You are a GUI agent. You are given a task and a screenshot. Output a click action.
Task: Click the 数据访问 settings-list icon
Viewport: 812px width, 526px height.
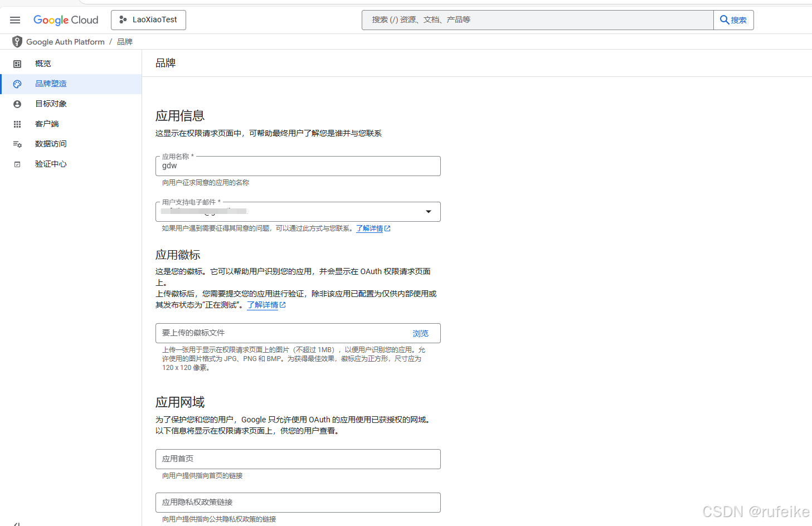tap(17, 144)
